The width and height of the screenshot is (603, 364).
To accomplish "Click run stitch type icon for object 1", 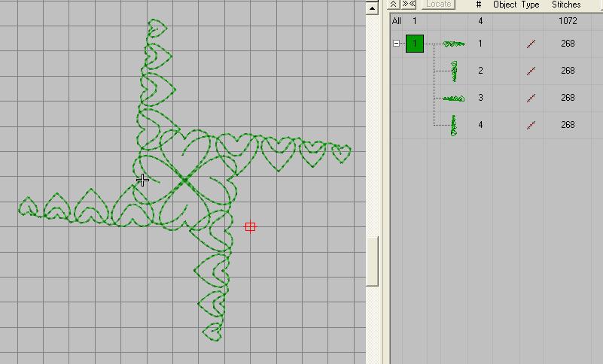I will pyautogui.click(x=531, y=44).
